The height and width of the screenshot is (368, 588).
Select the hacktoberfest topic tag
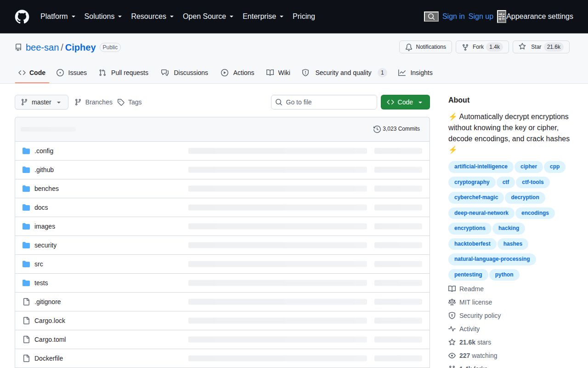click(x=472, y=244)
